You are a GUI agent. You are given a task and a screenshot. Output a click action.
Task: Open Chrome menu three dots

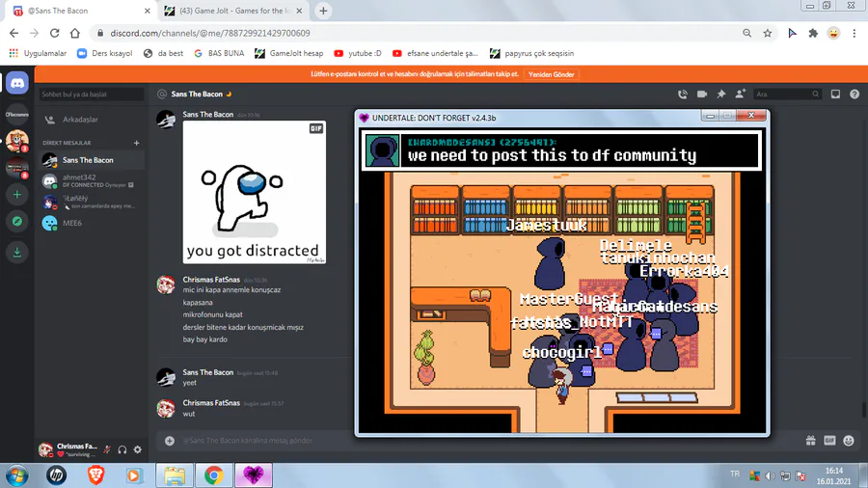pyautogui.click(x=854, y=33)
